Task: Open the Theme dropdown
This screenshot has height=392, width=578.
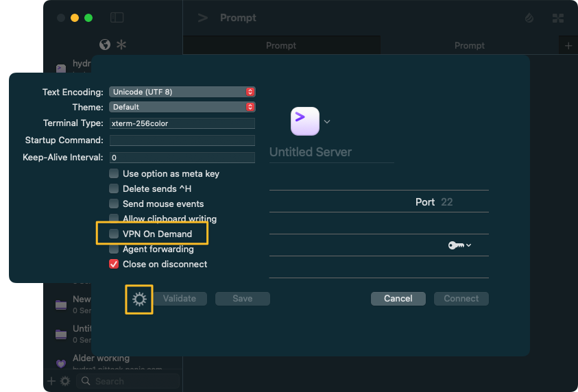Action: (x=182, y=107)
